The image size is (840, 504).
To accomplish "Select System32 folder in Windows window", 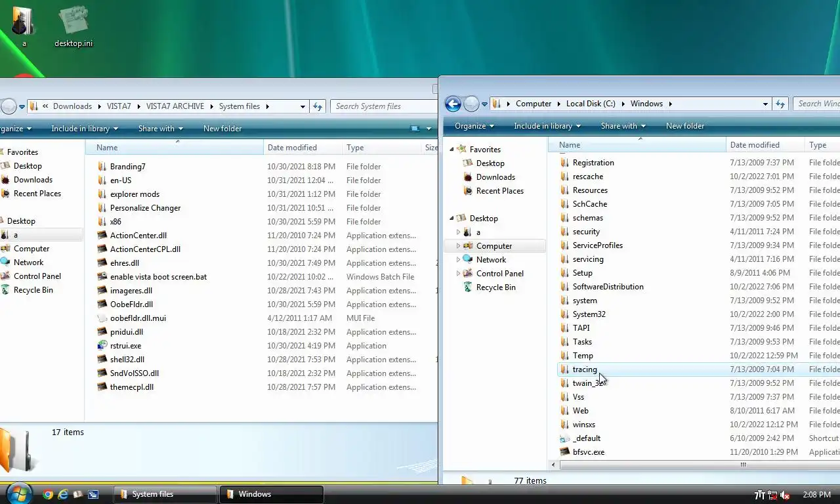I will click(589, 314).
